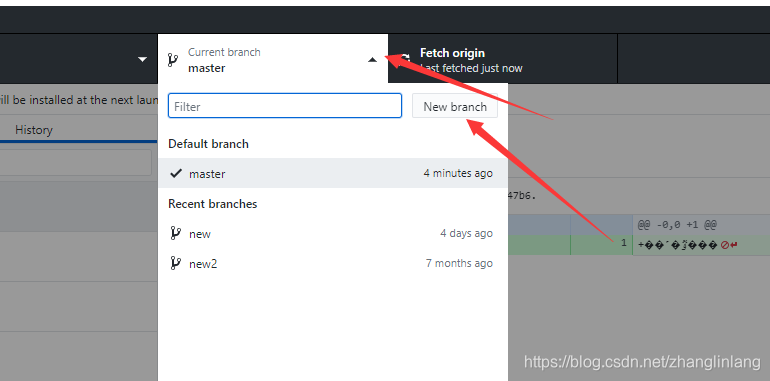Click the '4 minutes ago' timestamp
Image resolution: width=770 pixels, height=381 pixels.
click(458, 173)
